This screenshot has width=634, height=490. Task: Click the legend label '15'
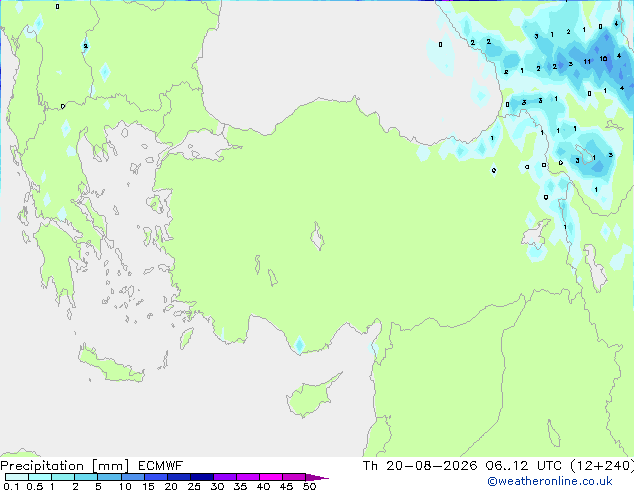[x=148, y=486]
